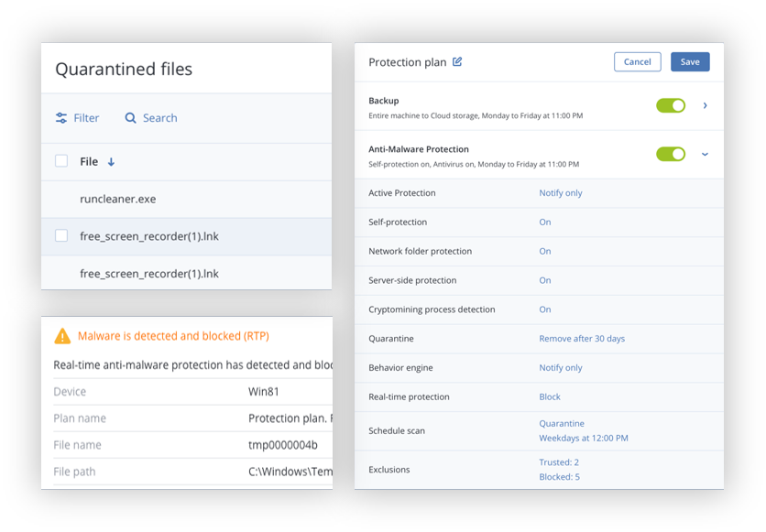The height and width of the screenshot is (532, 766).
Task: Click the Filter sliders icon in Quarantined files
Action: [61, 117]
